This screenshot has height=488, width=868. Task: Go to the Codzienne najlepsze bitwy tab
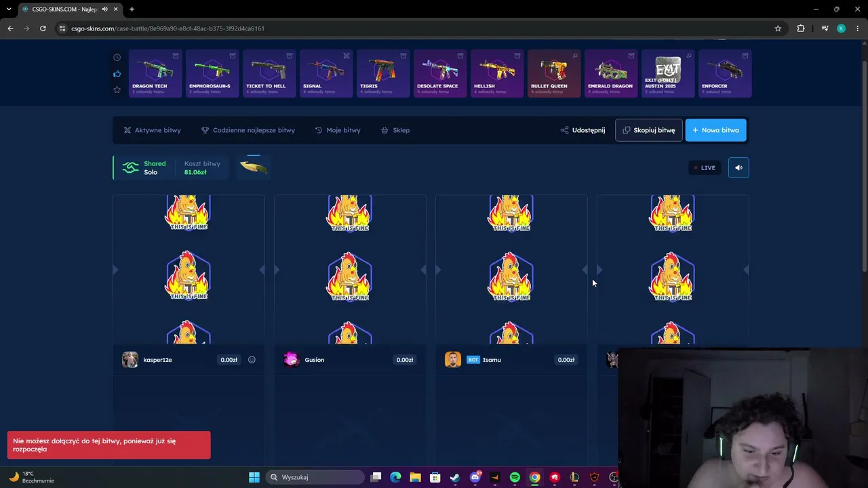pos(248,130)
